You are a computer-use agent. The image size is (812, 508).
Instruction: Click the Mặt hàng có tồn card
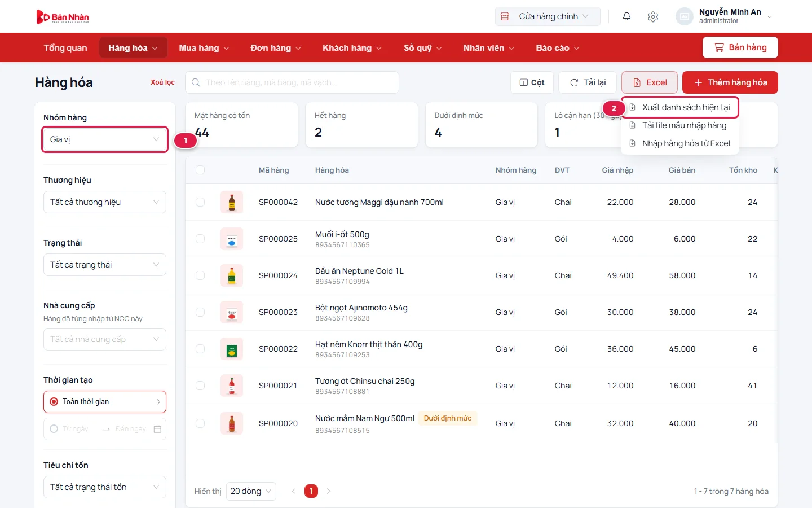241,125
